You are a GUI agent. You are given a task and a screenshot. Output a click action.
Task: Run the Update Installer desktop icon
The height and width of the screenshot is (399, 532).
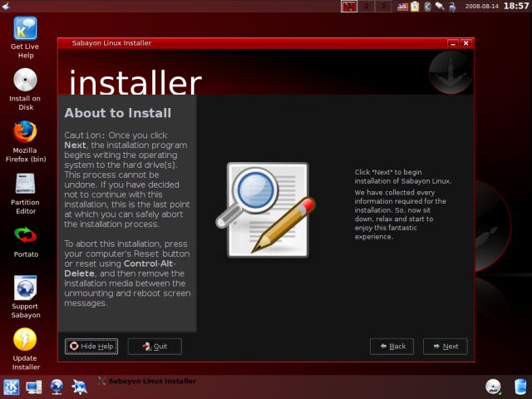coord(26,349)
